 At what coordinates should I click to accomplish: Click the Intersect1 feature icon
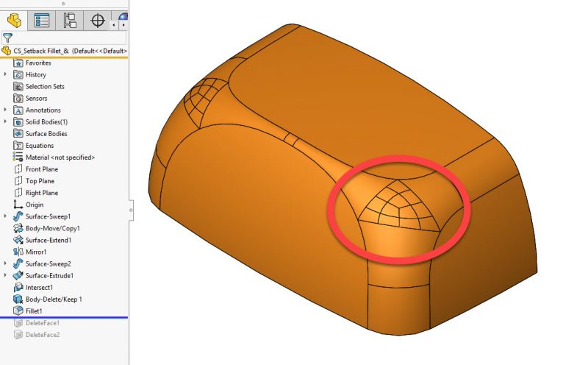coord(19,287)
